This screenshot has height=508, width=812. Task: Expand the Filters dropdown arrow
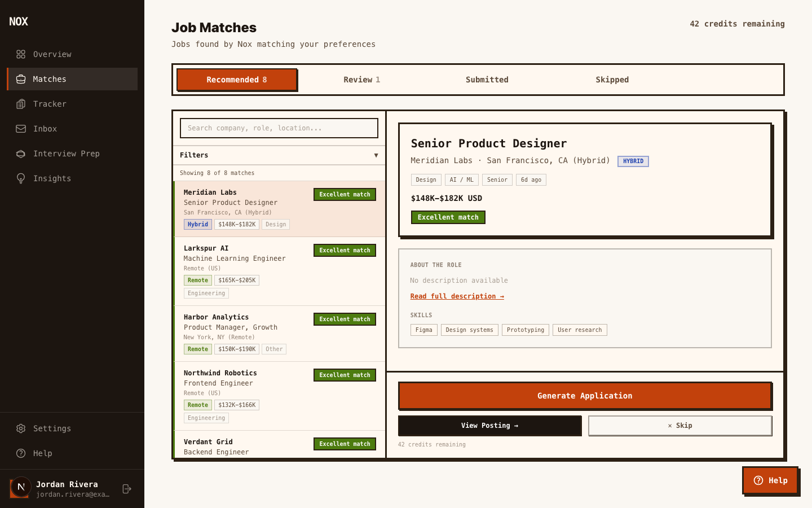click(376, 155)
